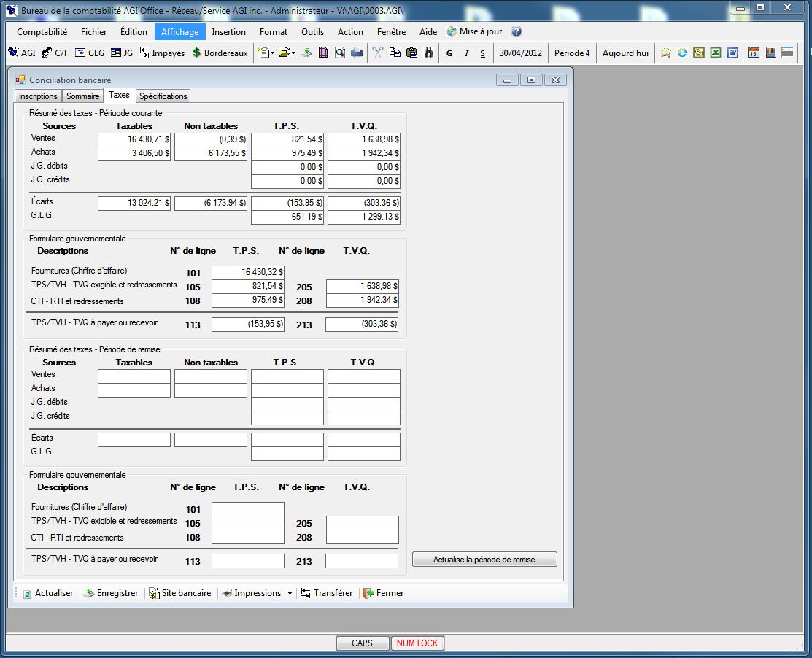Click the Période 4 toolbar button

click(572, 53)
